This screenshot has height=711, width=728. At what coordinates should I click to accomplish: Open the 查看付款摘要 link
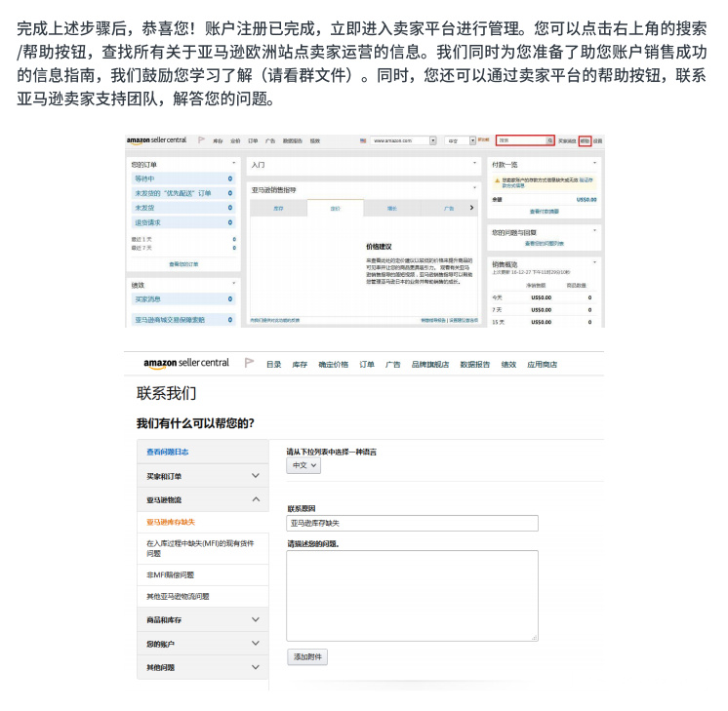[545, 212]
